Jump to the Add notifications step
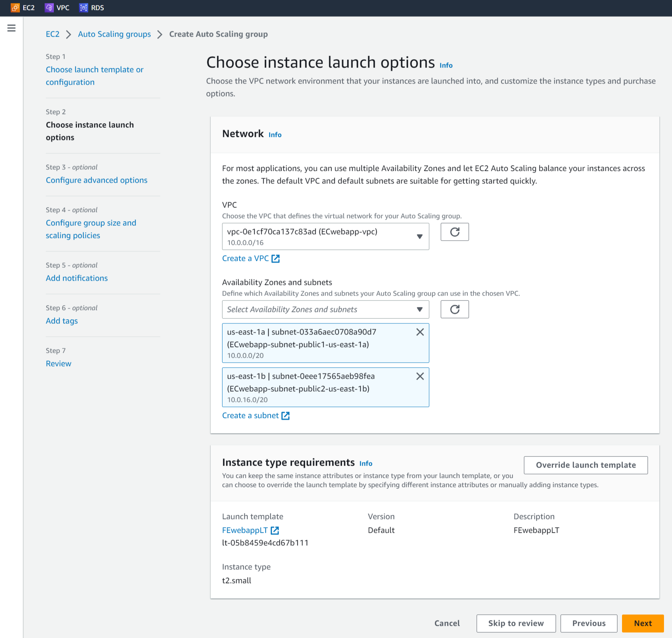The width and height of the screenshot is (672, 638). [x=76, y=278]
